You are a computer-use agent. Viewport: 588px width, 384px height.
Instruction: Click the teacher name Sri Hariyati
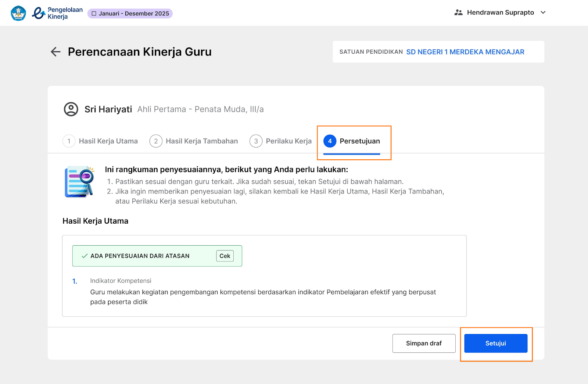[108, 109]
